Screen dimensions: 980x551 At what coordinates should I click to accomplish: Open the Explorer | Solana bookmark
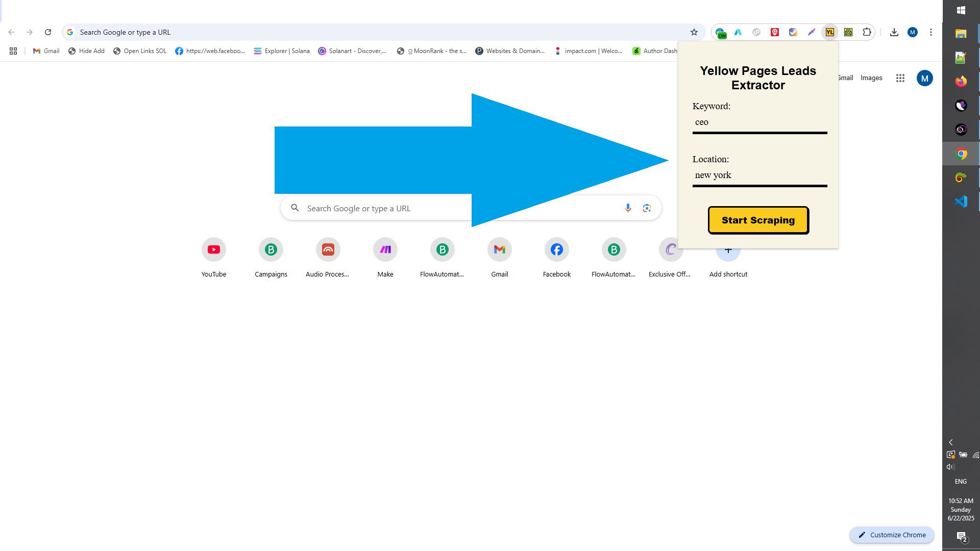(282, 51)
